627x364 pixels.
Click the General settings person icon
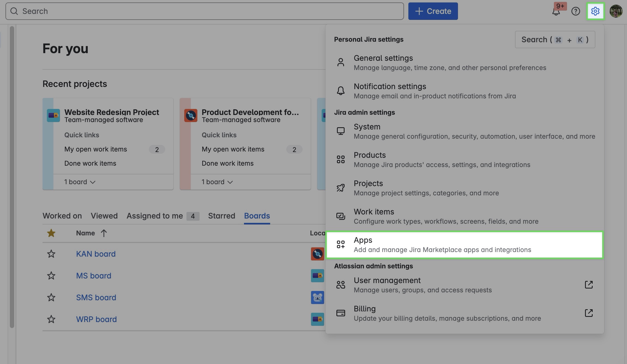(x=340, y=62)
